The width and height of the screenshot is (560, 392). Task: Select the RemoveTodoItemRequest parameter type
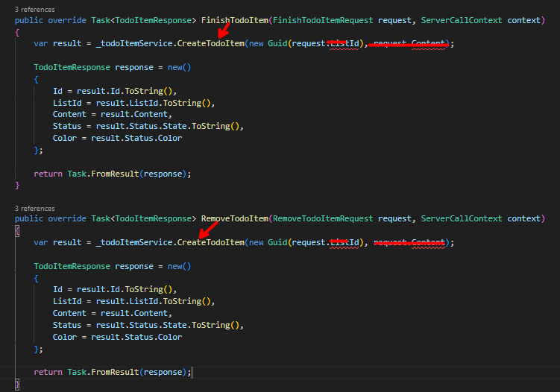[x=323, y=218]
